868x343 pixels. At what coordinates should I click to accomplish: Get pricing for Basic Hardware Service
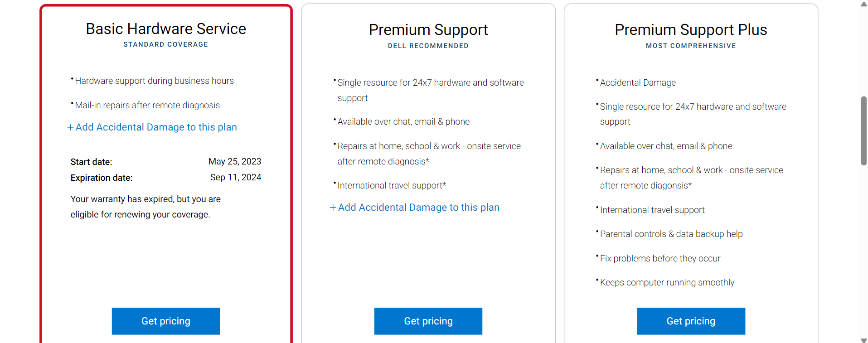pos(166,321)
